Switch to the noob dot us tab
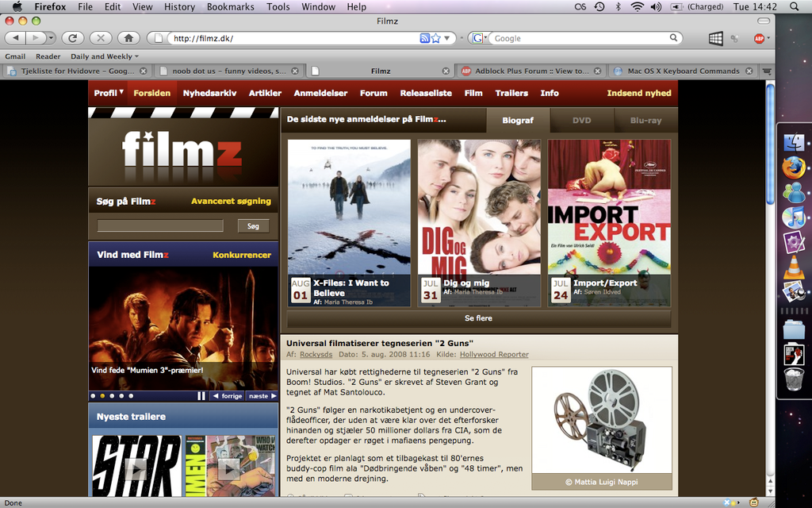812x508 pixels. (229, 71)
